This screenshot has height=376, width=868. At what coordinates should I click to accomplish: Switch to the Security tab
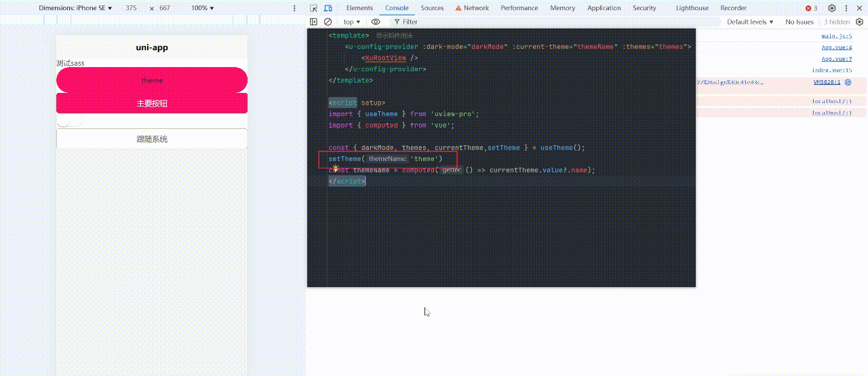(x=644, y=8)
